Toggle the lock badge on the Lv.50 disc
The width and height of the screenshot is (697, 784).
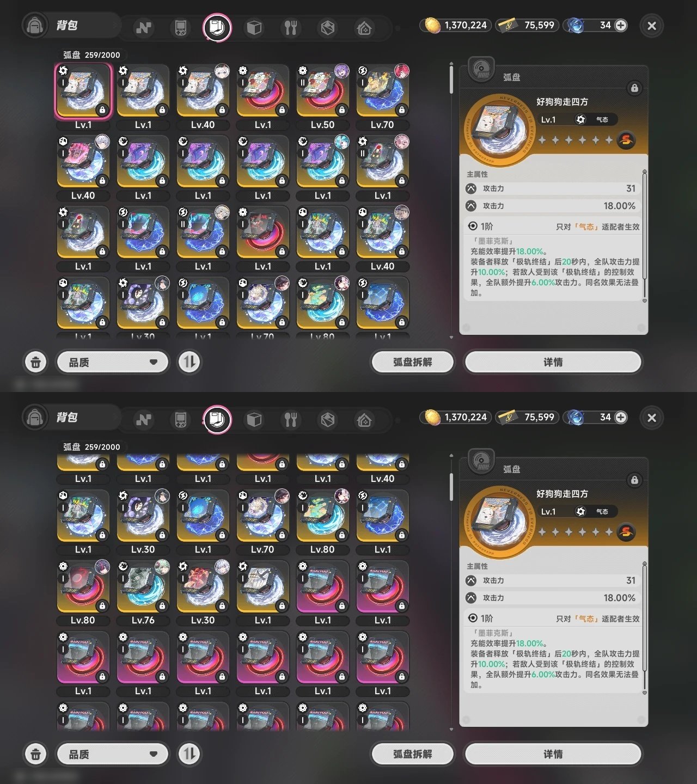(x=341, y=110)
